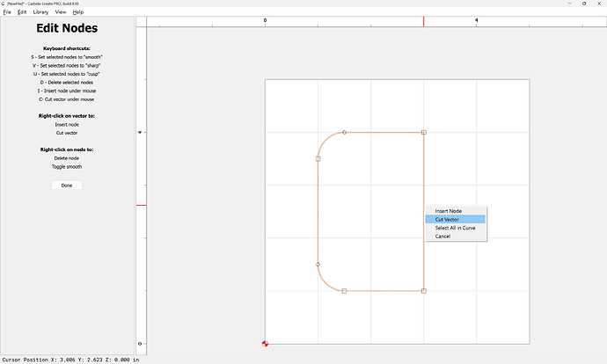Click the top-right square corner node
The image size is (607, 364).
(423, 133)
